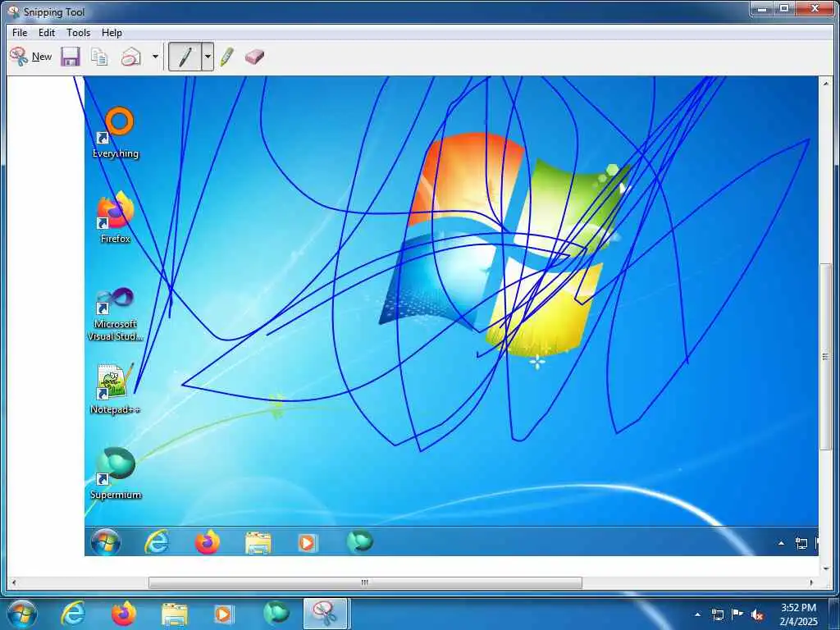840x630 pixels.
Task: Launch Supermium from the Windows taskbar
Action: point(276,614)
